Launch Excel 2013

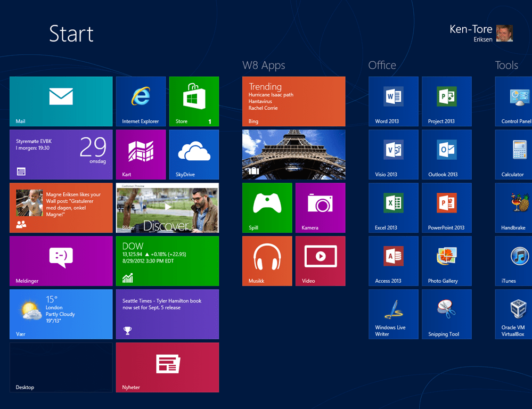tap(394, 208)
